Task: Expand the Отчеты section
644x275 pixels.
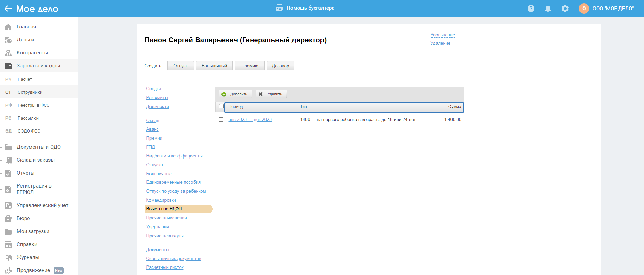Action: click(x=1, y=173)
